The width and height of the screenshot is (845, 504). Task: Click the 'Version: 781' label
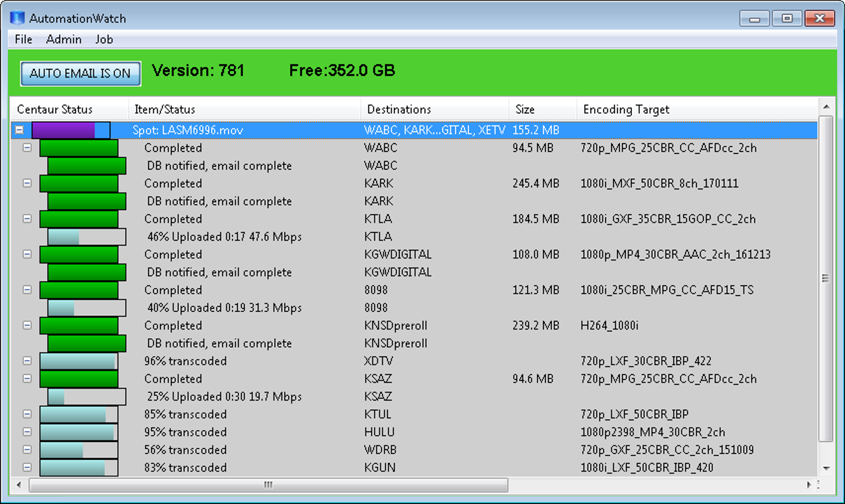[x=198, y=70]
